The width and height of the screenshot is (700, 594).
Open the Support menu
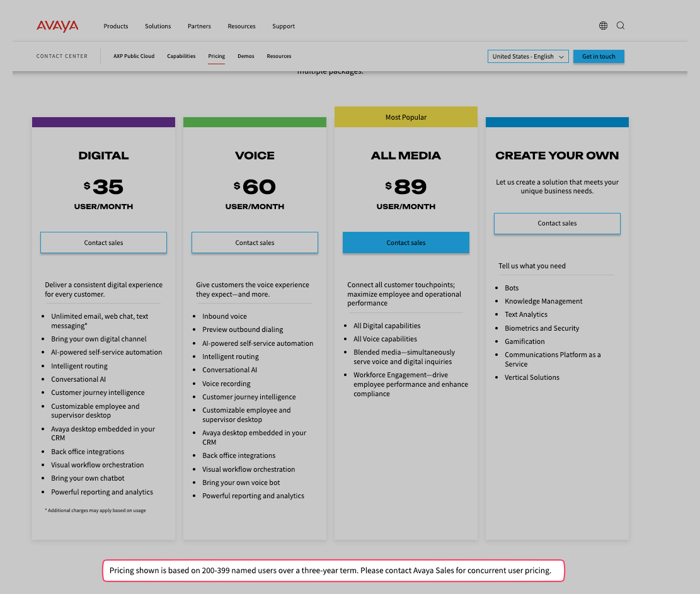click(284, 26)
